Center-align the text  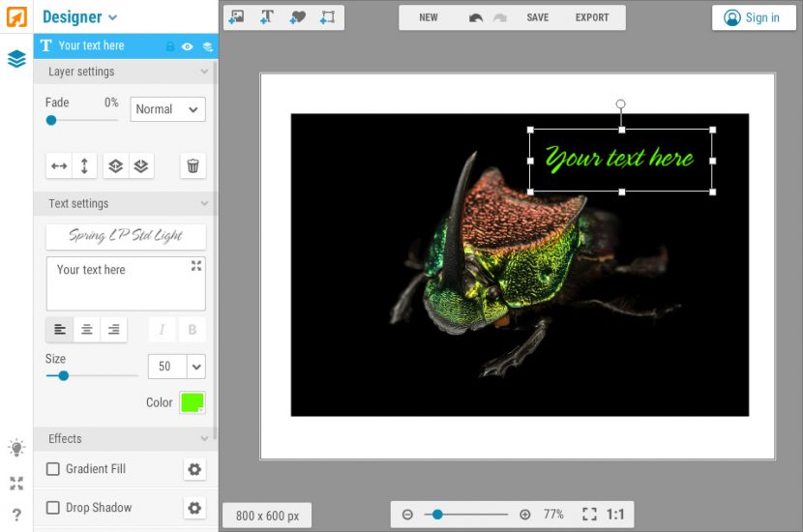pos(86,329)
